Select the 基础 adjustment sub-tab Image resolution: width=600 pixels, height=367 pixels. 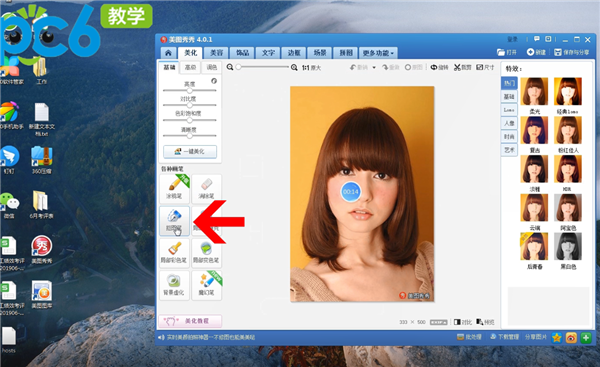point(169,67)
